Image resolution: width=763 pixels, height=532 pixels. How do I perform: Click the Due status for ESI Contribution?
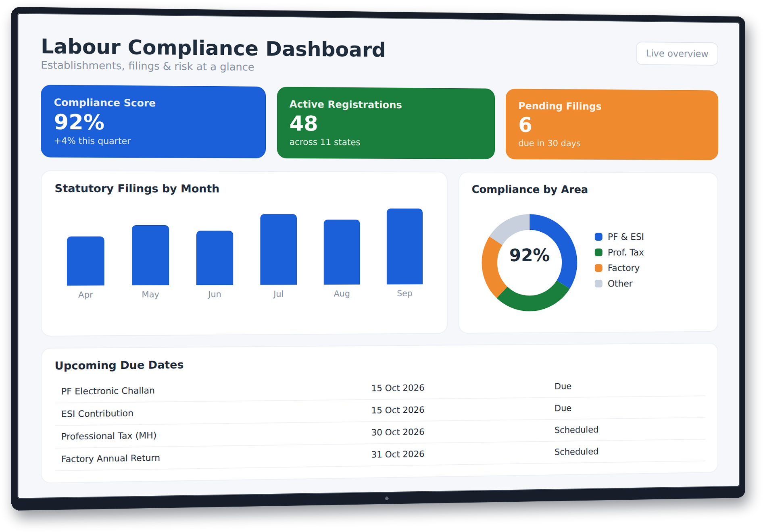click(x=563, y=408)
